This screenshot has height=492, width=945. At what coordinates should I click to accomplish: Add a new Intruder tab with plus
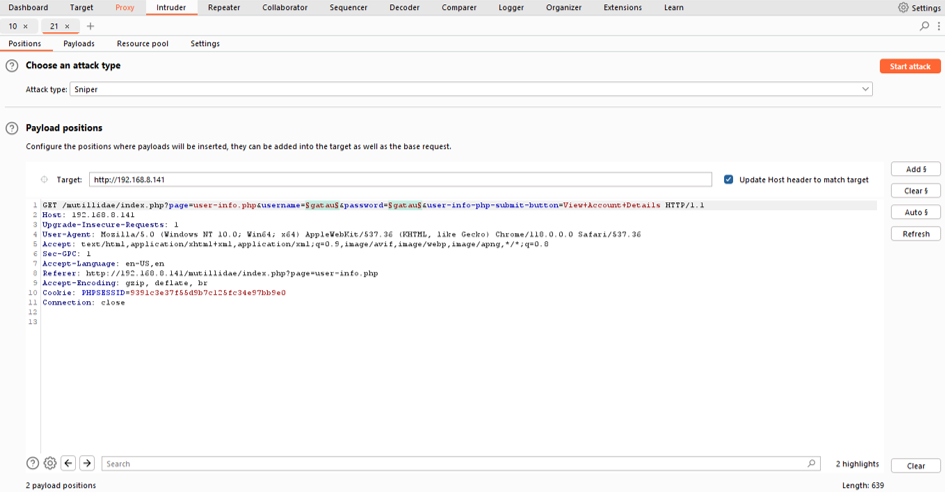pyautogui.click(x=90, y=26)
